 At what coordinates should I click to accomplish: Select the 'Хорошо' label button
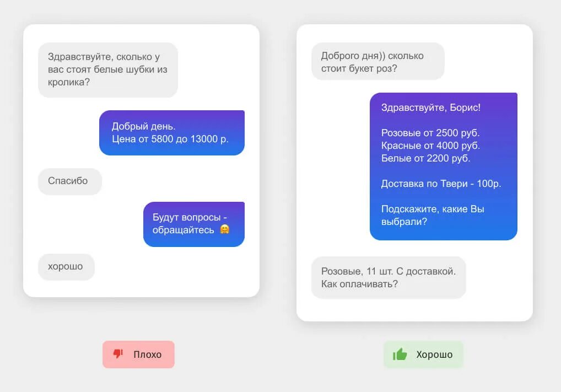pos(424,355)
